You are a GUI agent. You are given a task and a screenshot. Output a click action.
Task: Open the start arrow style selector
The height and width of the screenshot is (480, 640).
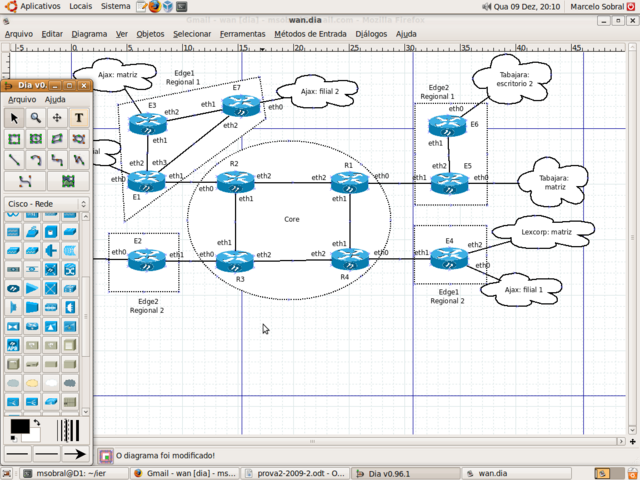[x=17, y=455]
